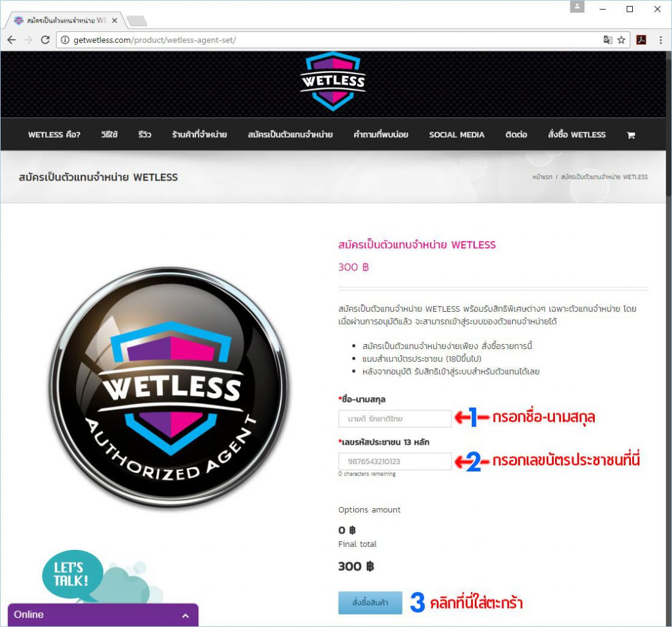Click the Chrome user profile icon
The height and width of the screenshot is (627, 672).
(x=577, y=7)
